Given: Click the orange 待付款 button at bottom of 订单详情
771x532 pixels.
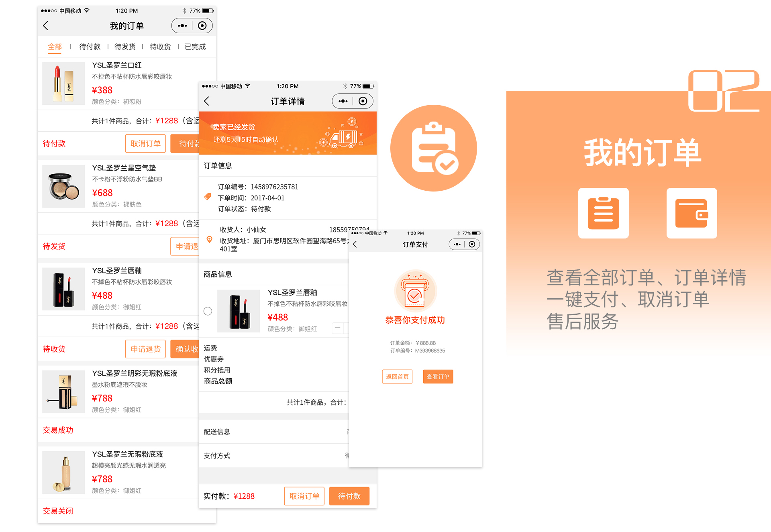Looking at the screenshot, I should 349,496.
